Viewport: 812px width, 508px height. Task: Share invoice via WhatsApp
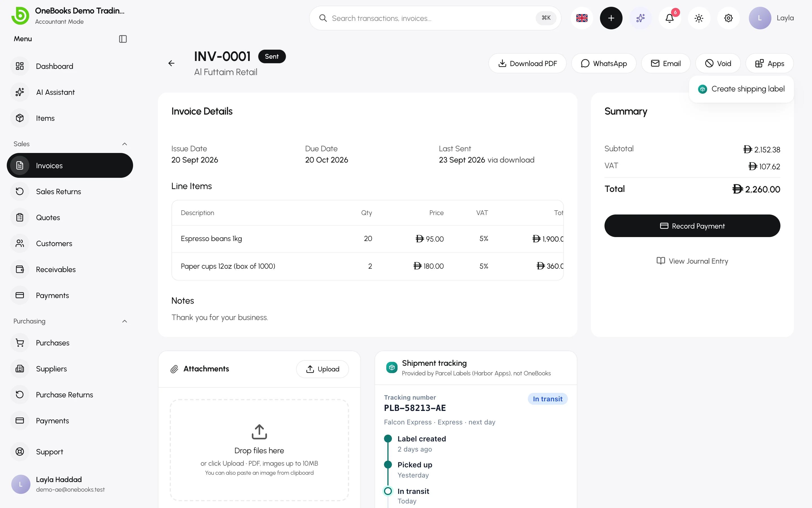604,63
